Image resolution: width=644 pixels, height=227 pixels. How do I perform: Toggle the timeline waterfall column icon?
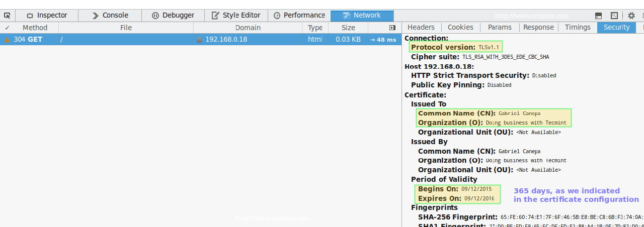click(392, 28)
